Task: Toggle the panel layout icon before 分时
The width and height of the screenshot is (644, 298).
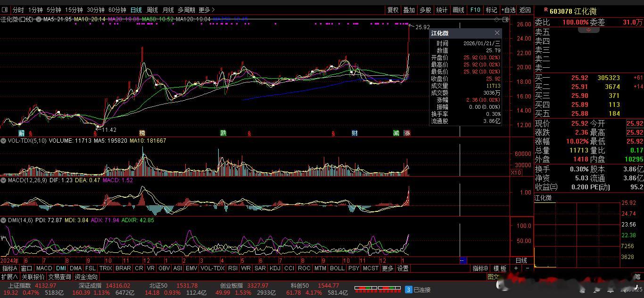Action: pyautogui.click(x=5, y=9)
